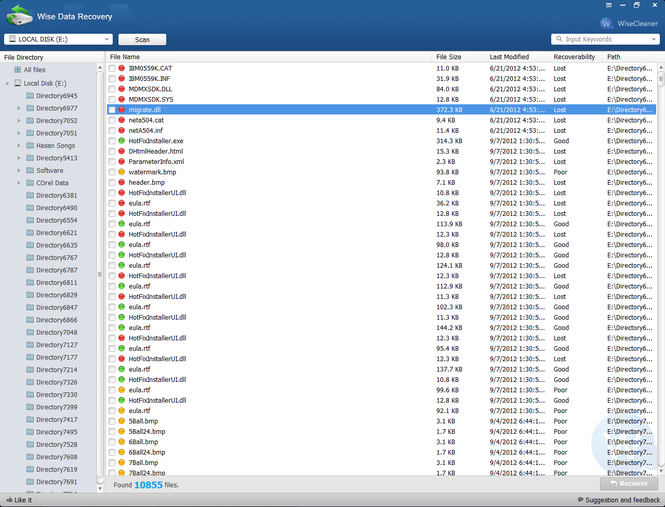
Task: Select the netA504.inf file row
Action: point(381,130)
